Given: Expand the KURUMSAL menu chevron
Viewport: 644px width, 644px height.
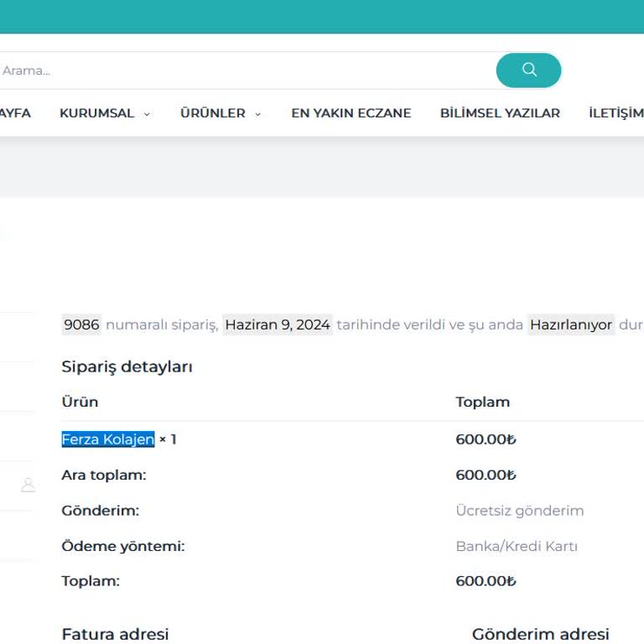Looking at the screenshot, I should pyautogui.click(x=147, y=114).
